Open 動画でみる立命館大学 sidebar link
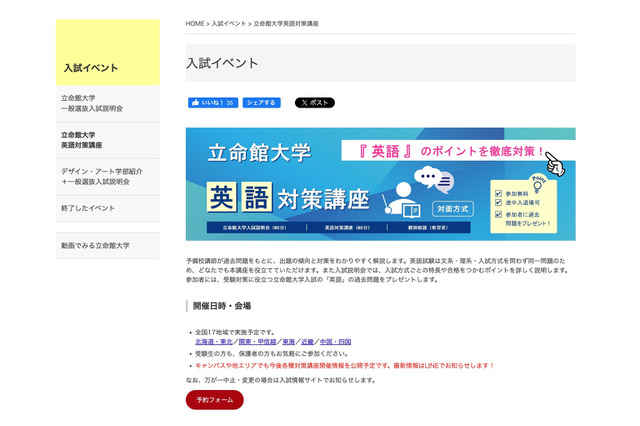Image resolution: width=640 pixels, height=426 pixels. 95,245
